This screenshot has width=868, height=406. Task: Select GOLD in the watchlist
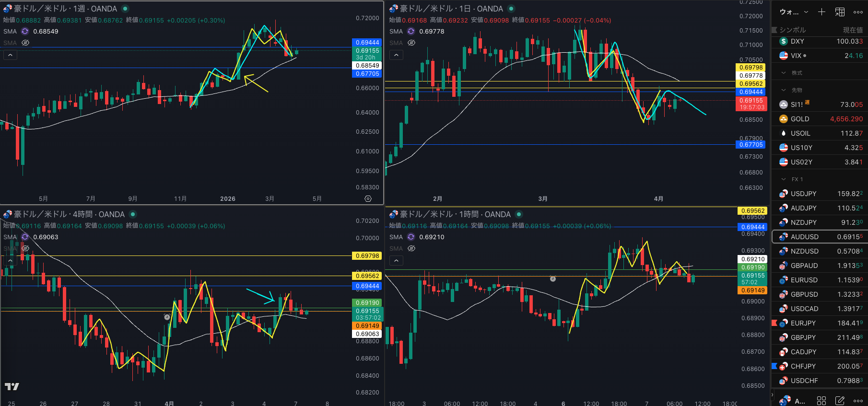(800, 119)
